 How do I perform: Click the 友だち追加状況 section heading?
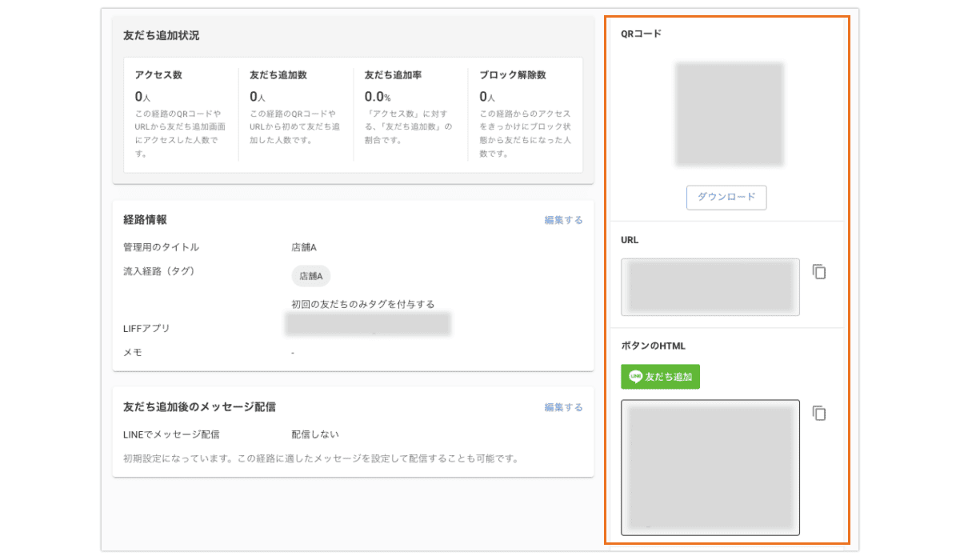tap(161, 36)
